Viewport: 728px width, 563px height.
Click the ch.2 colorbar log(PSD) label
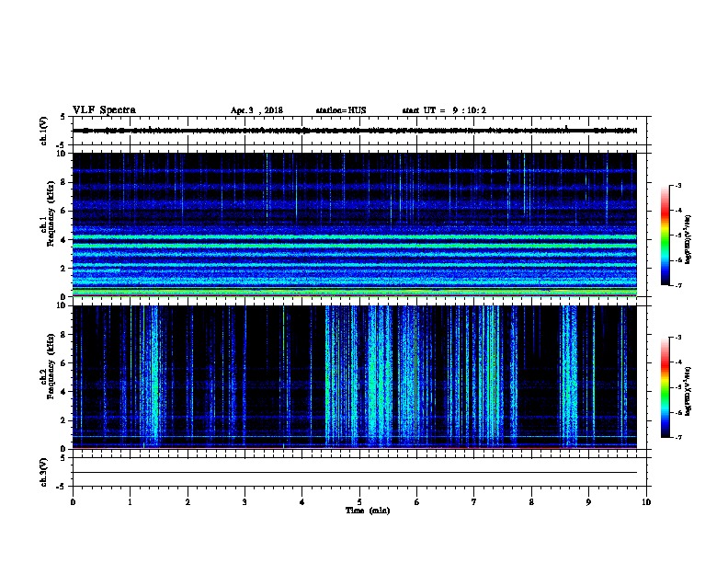[x=688, y=391]
